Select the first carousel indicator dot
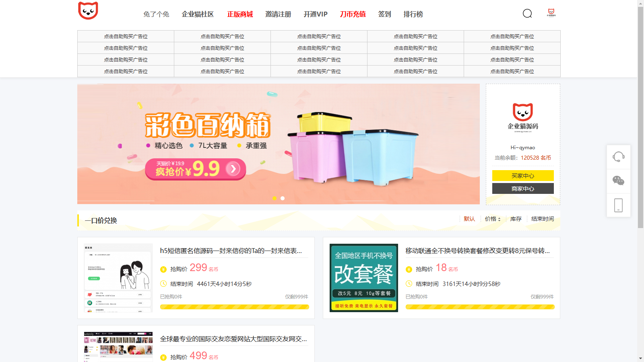This screenshot has width=644, height=362. coord(275,198)
